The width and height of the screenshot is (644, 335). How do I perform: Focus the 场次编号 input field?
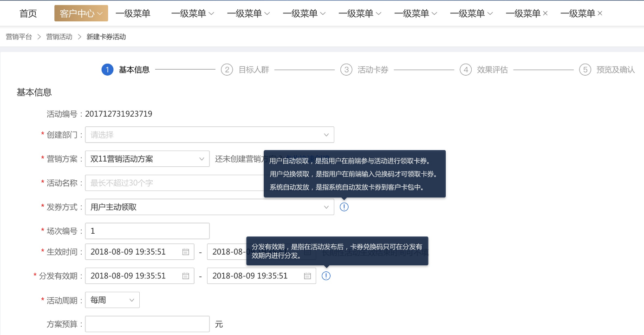click(147, 231)
